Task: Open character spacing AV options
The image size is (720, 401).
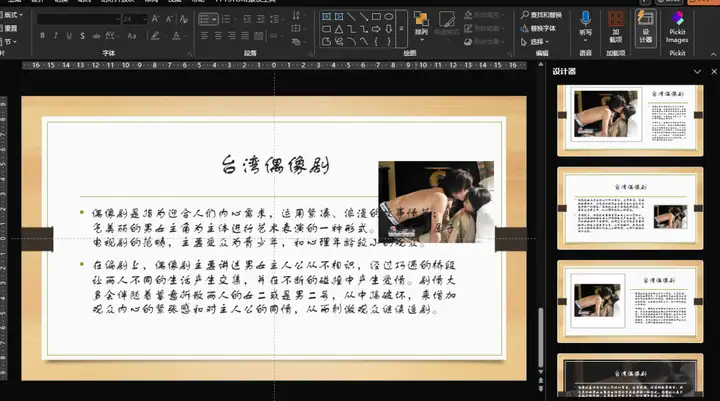Action: [x=111, y=35]
